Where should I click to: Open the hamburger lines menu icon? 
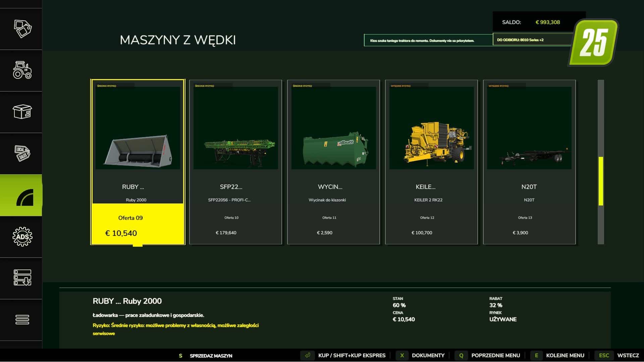click(22, 319)
